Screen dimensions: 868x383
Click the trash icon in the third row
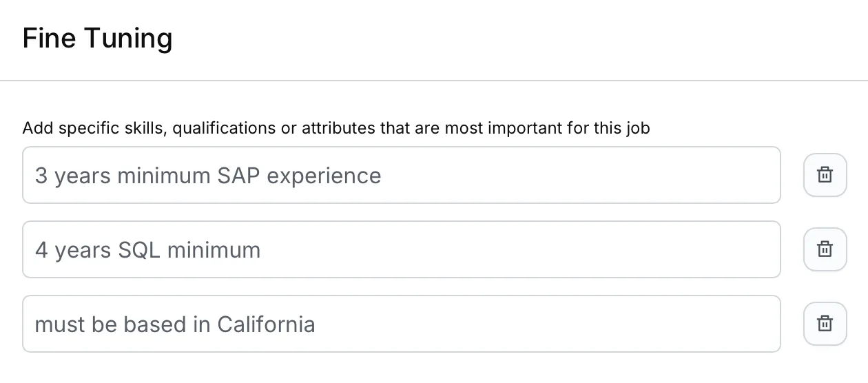pyautogui.click(x=825, y=324)
